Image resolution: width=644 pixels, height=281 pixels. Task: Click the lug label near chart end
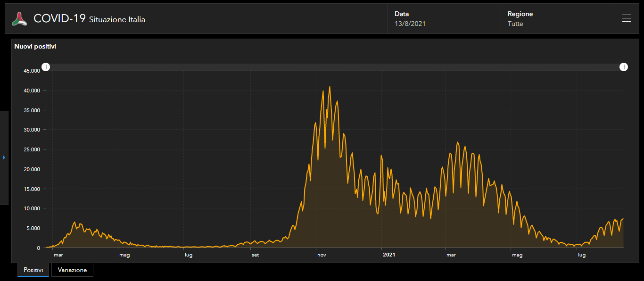point(582,255)
